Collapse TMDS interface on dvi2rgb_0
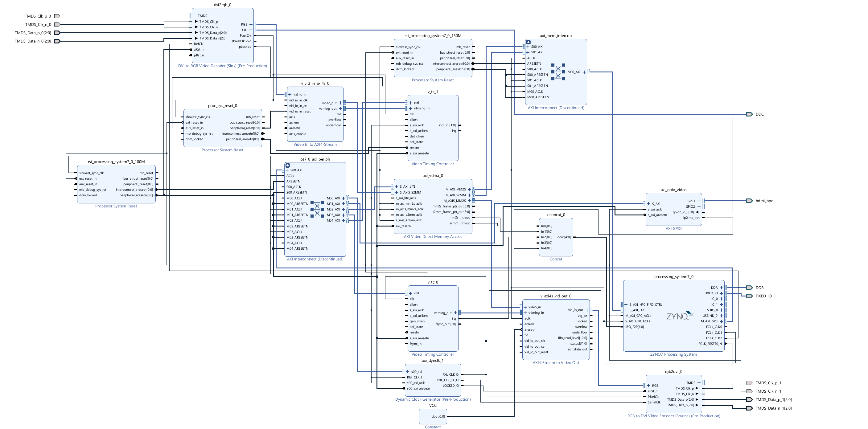The image size is (868, 429). (x=195, y=16)
